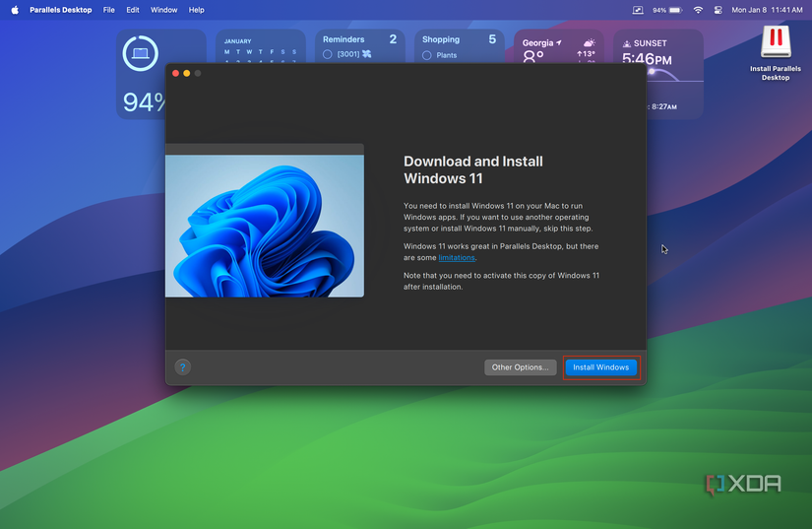Image resolution: width=812 pixels, height=529 pixels.
Task: Open the Wi-Fi status menu
Action: (x=698, y=10)
